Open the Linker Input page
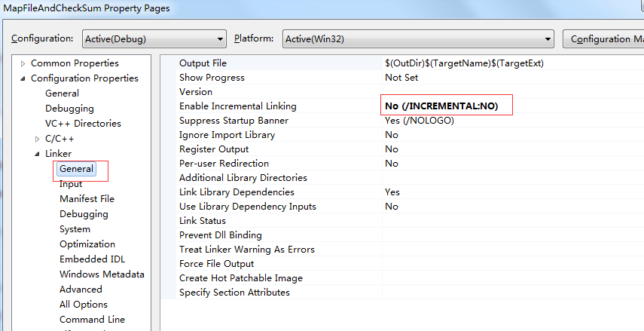This screenshot has width=644, height=331. [x=71, y=184]
